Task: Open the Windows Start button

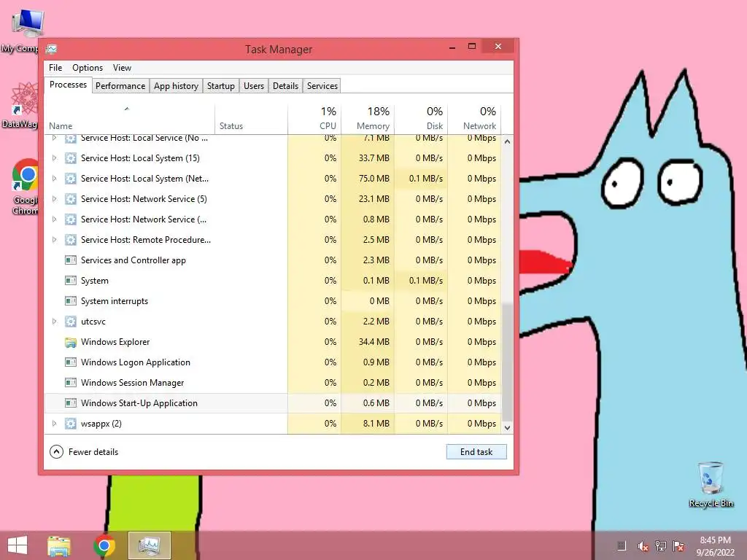Action: [18, 545]
